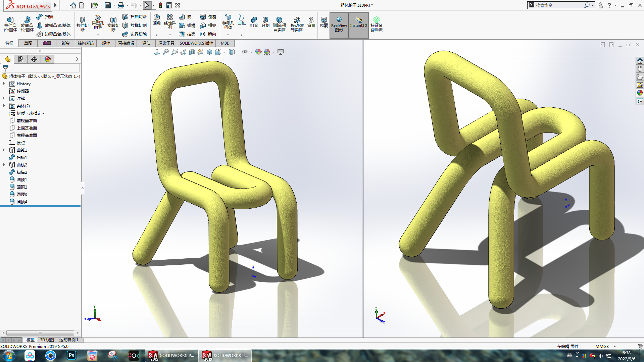
Task: Expand the History node in the feature tree
Action: coord(4,84)
